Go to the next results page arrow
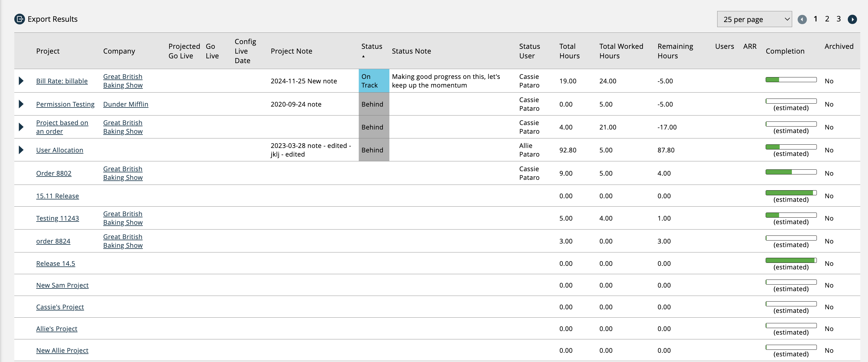Screen dimensions: 868x362 pyautogui.click(x=852, y=20)
